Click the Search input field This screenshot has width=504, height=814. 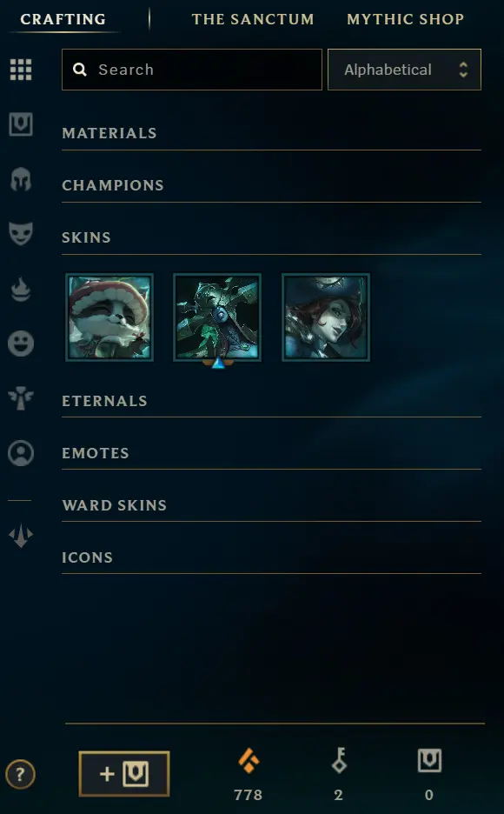[192, 70]
